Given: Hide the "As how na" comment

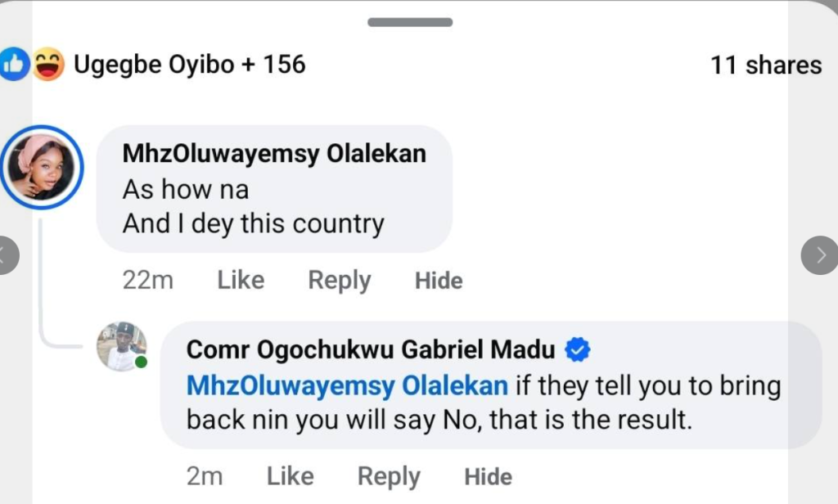Looking at the screenshot, I should 439,281.
